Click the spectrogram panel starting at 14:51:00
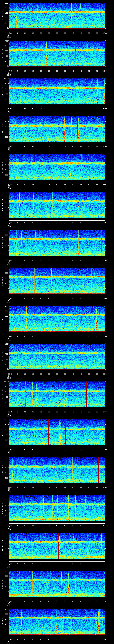 (x=57, y=205)
